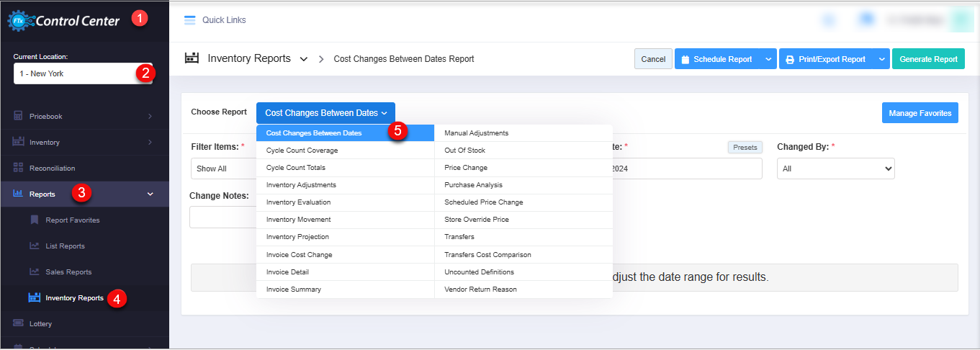The height and width of the screenshot is (350, 980).
Task: Choose Purchase Analysis report option
Action: coord(473,185)
